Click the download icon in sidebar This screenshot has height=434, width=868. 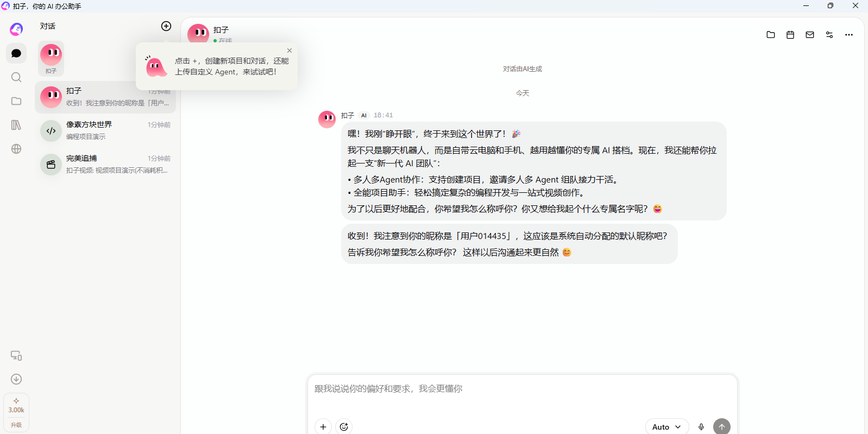[x=16, y=379]
